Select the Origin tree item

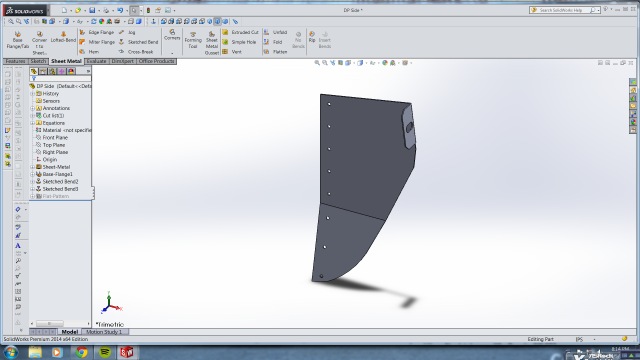click(46, 160)
